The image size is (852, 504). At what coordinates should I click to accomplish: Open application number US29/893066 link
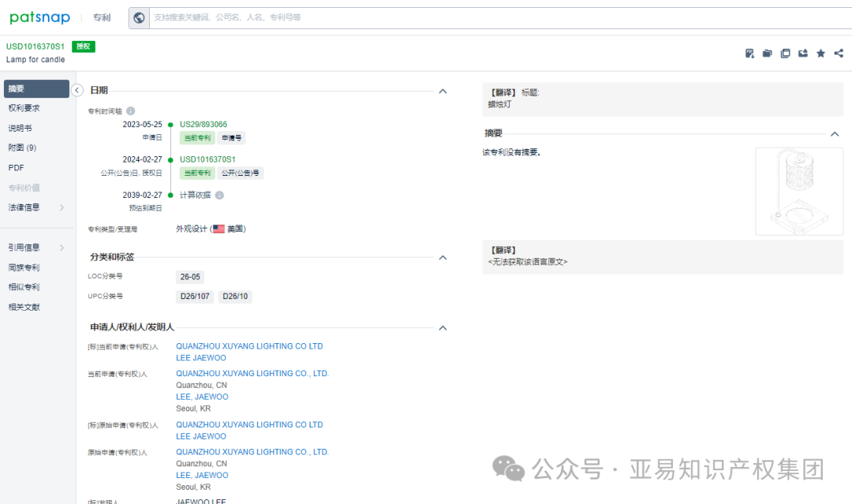point(204,125)
